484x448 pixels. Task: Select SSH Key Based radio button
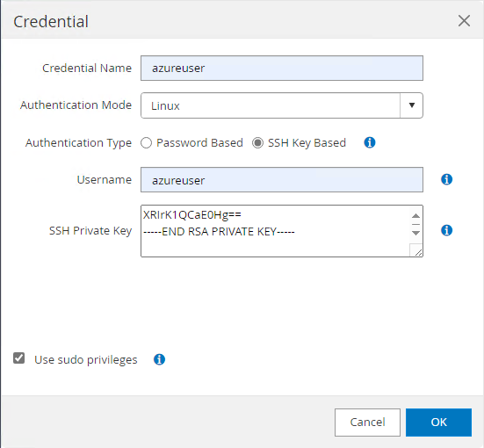click(x=257, y=143)
